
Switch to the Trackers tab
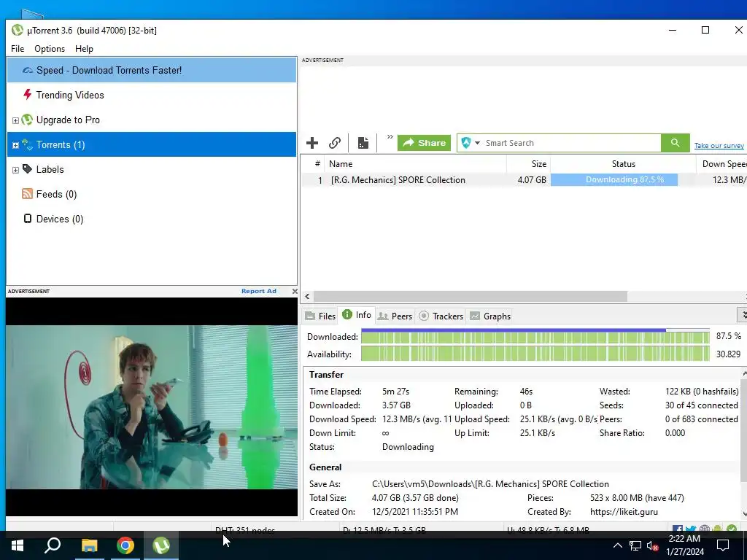[x=441, y=316]
